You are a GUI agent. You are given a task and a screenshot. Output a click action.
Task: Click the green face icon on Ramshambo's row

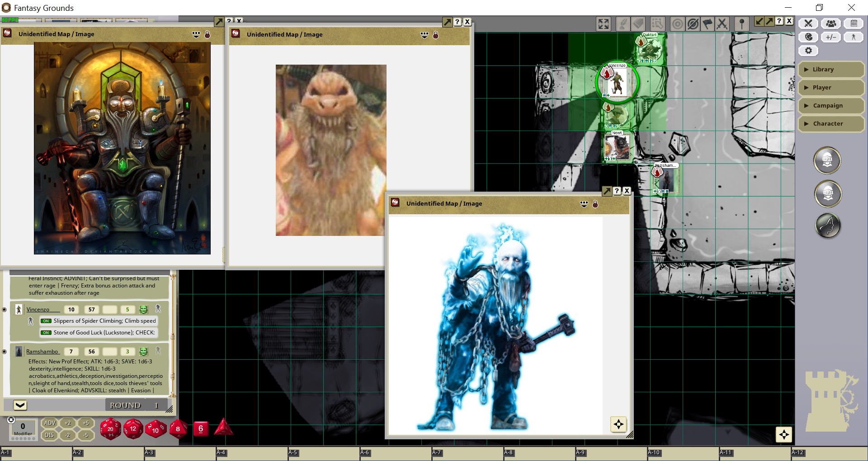pyautogui.click(x=143, y=352)
